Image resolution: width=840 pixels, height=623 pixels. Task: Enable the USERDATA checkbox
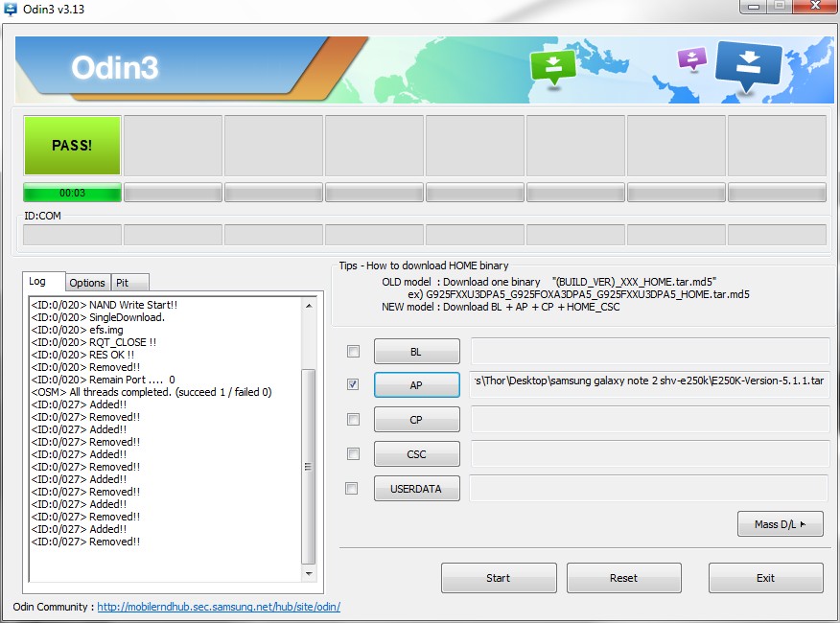pos(352,488)
